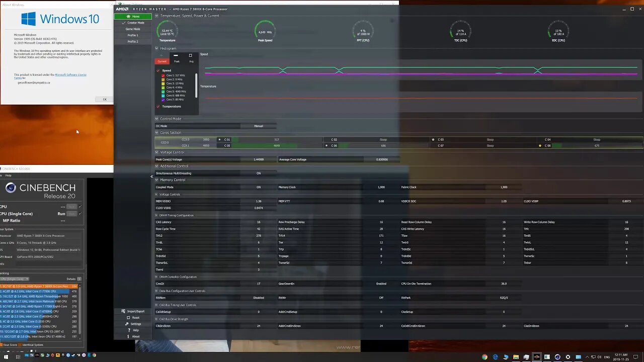This screenshot has height=362, width=644.
Task: Click the core C 05 speed bar
Action: click(277, 146)
